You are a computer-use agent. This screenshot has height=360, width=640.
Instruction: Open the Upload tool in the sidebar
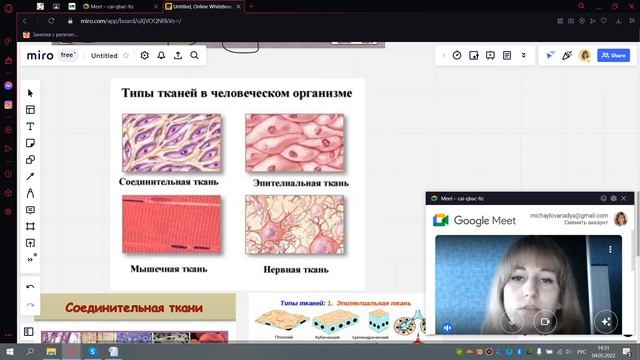pyautogui.click(x=30, y=243)
